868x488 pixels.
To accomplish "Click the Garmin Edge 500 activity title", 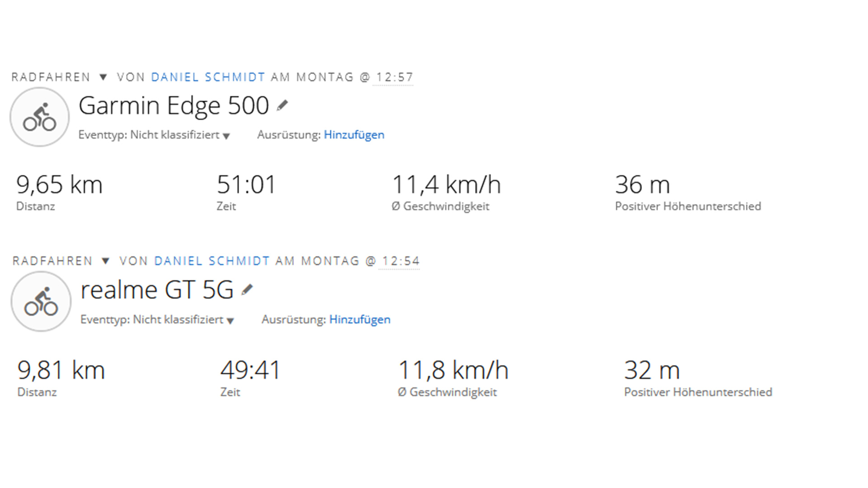I will click(x=174, y=106).
